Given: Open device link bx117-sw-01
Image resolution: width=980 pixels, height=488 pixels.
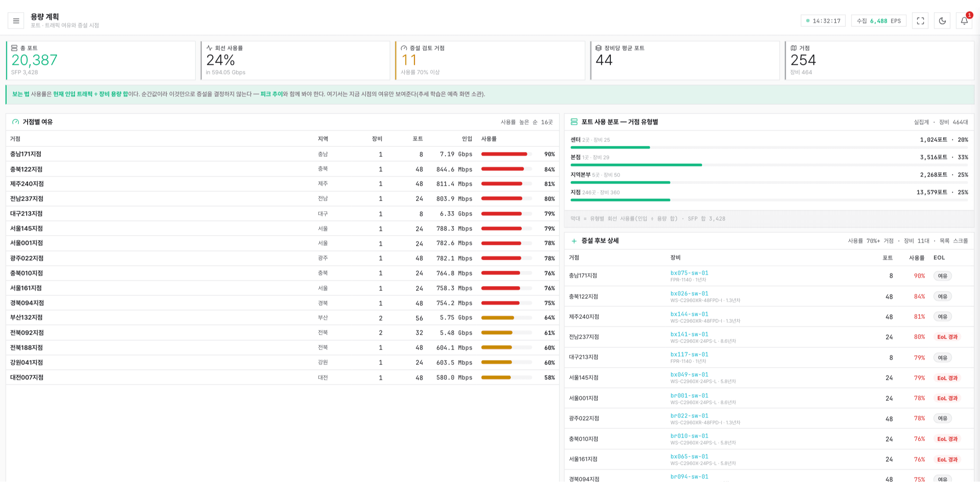Looking at the screenshot, I should (689, 354).
